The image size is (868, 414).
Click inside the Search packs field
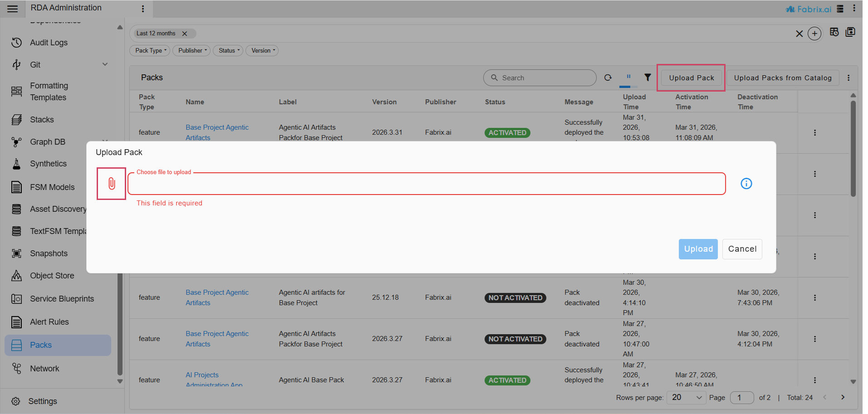pos(539,78)
